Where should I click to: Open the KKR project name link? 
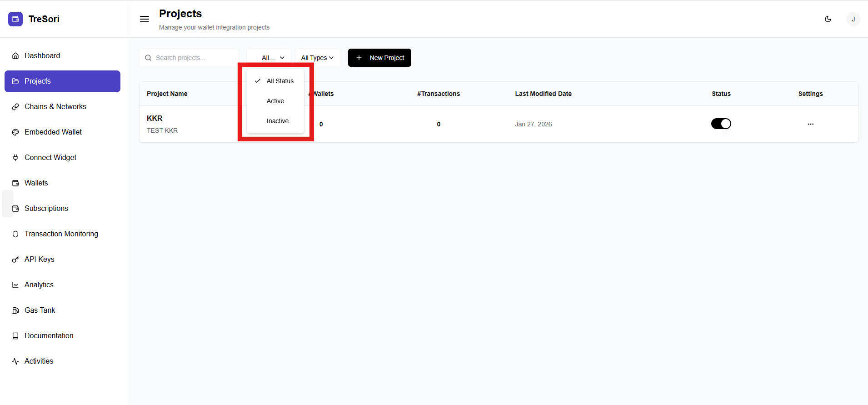coord(155,118)
